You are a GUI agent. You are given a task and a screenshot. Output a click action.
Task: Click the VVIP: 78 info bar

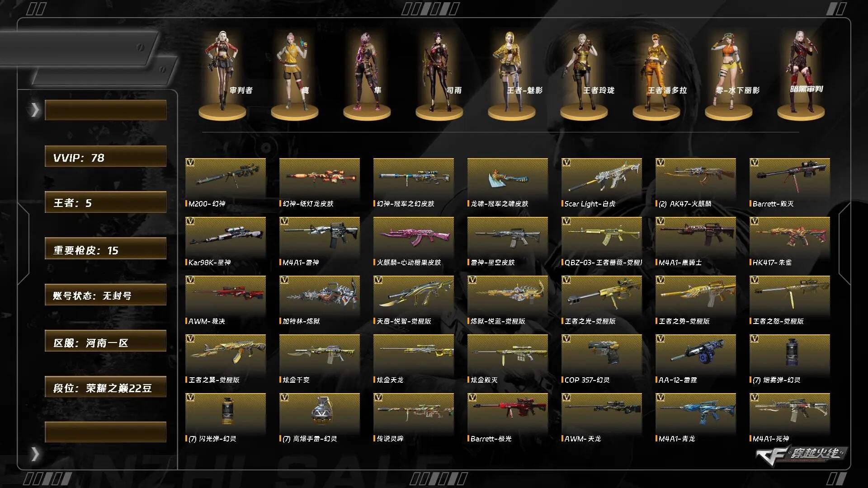pos(105,156)
